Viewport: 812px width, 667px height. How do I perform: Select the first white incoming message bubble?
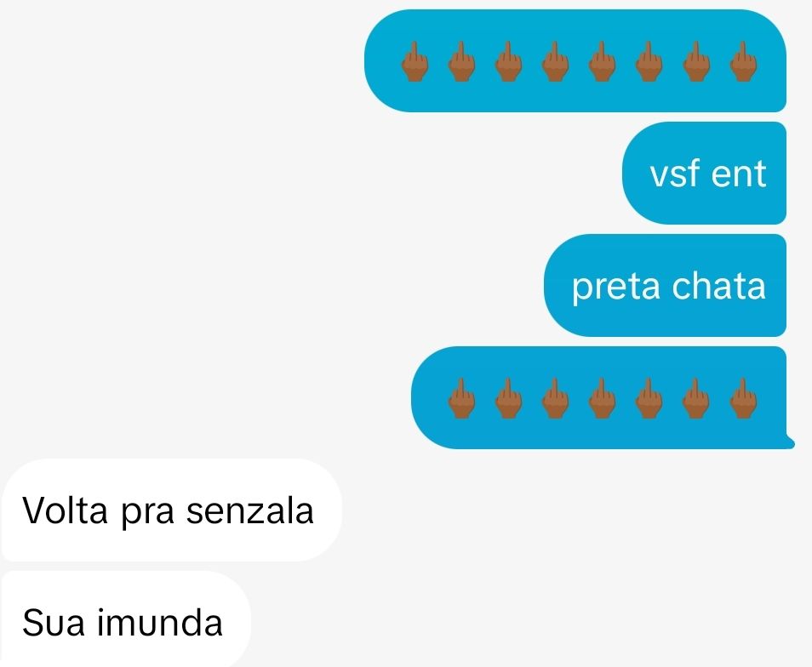coord(171,510)
